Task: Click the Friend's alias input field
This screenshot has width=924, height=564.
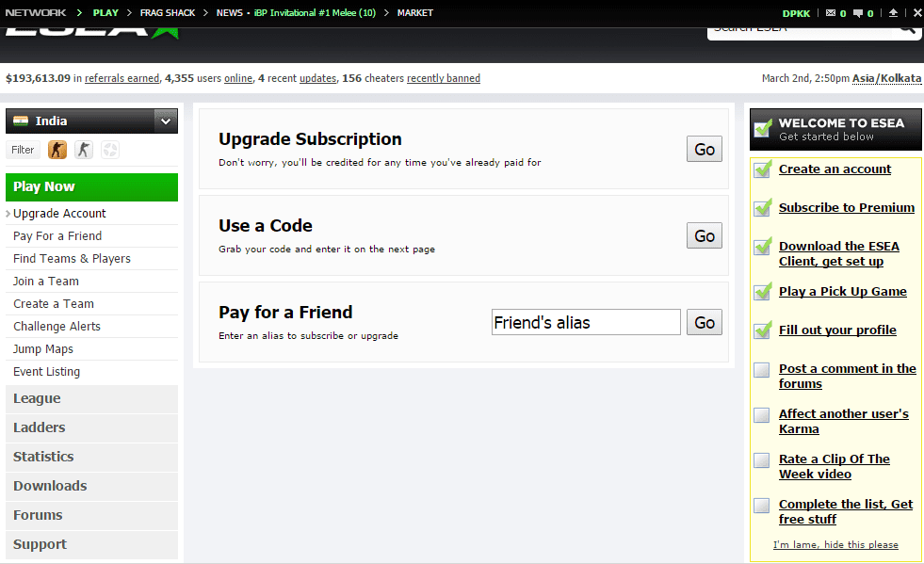Action: click(586, 322)
